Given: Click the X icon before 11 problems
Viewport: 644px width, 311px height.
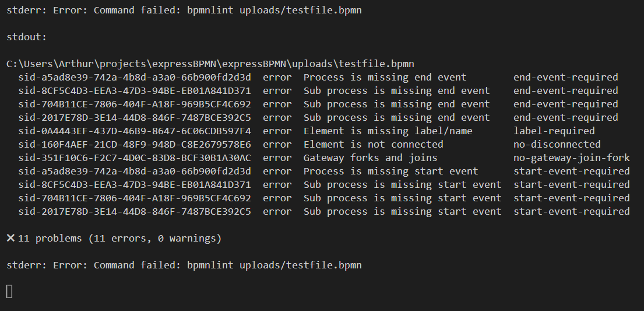Looking at the screenshot, I should click(10, 238).
